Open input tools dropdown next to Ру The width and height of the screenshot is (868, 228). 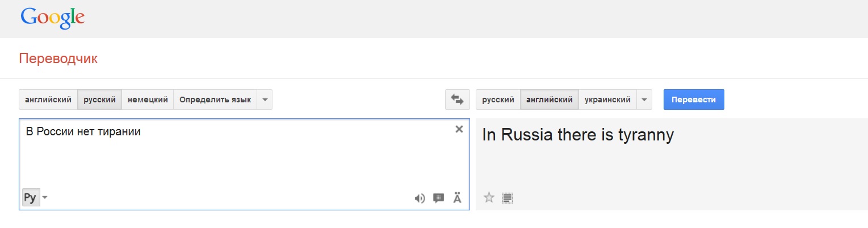coord(45,198)
